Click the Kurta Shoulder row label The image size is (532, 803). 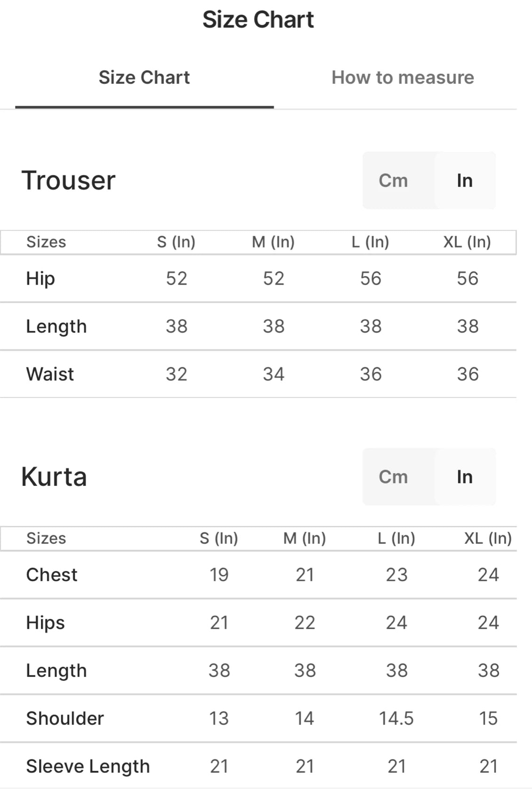click(x=65, y=719)
